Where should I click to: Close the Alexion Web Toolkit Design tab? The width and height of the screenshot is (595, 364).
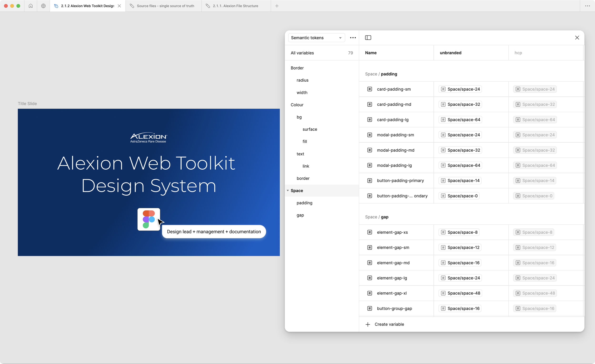(x=119, y=6)
